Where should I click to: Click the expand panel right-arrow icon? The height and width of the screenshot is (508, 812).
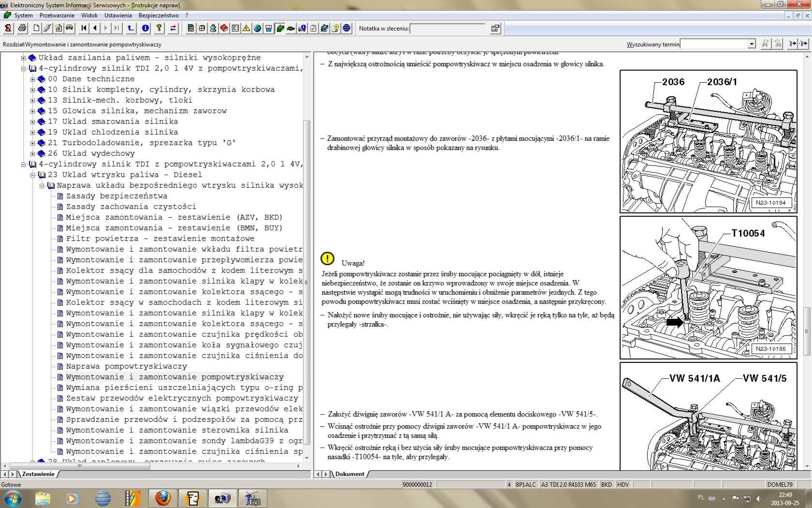click(x=804, y=44)
